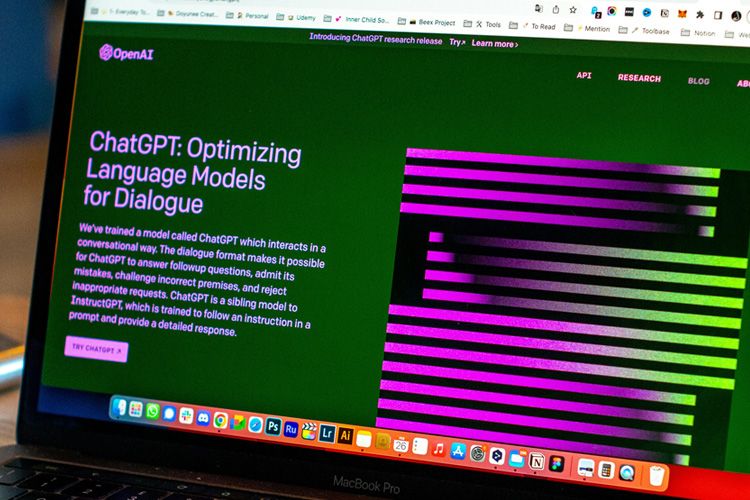The image size is (750, 500).
Task: Click the star to bookmark this page
Action: coord(573,10)
